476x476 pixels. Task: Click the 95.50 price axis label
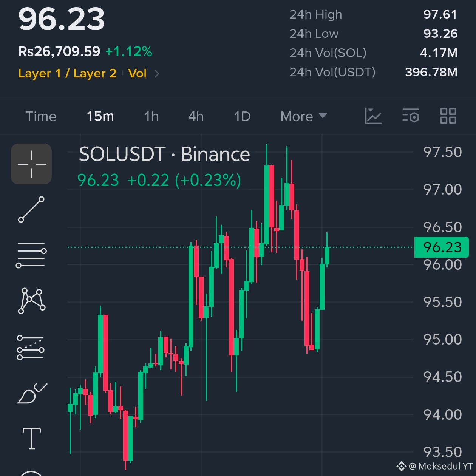pyautogui.click(x=442, y=302)
